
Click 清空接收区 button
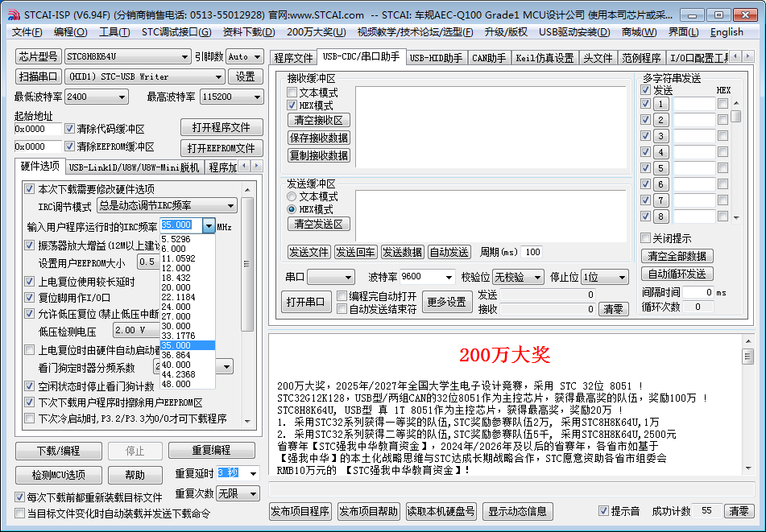coord(318,120)
